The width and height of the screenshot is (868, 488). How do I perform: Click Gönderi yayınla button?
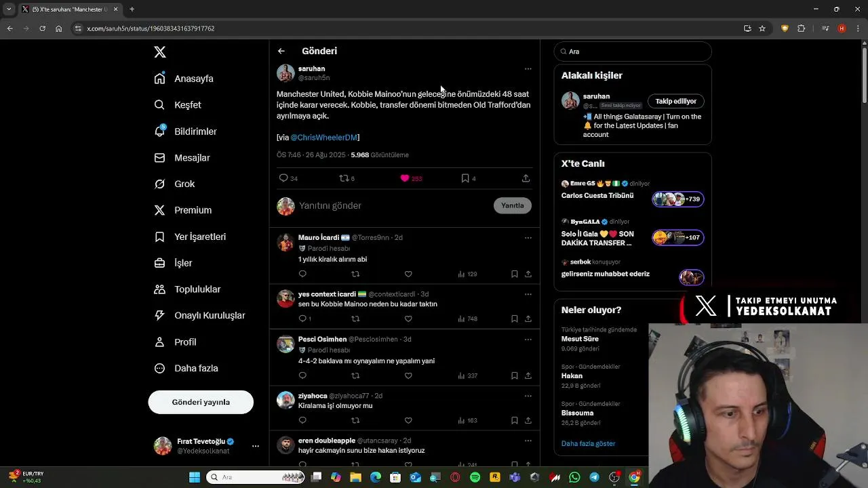pyautogui.click(x=201, y=402)
